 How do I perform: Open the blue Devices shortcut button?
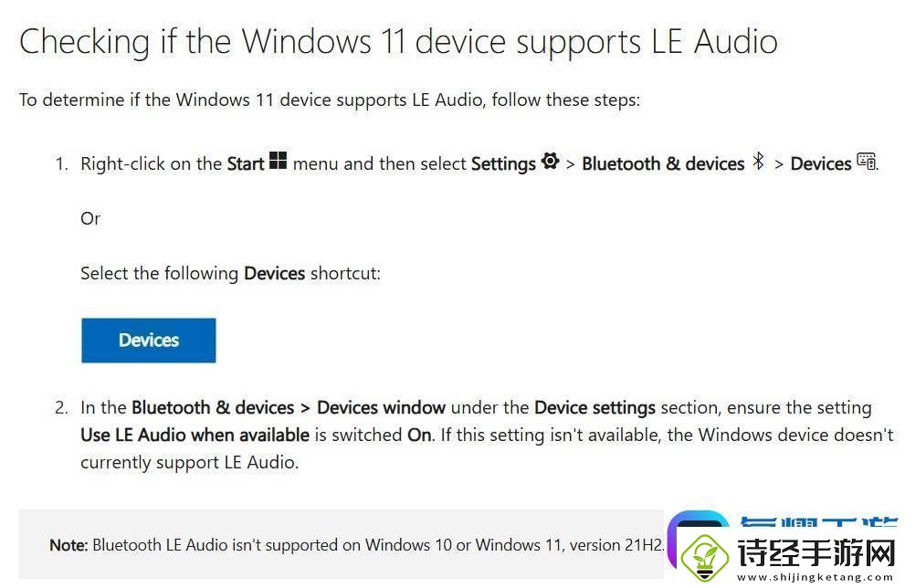pyautogui.click(x=148, y=340)
